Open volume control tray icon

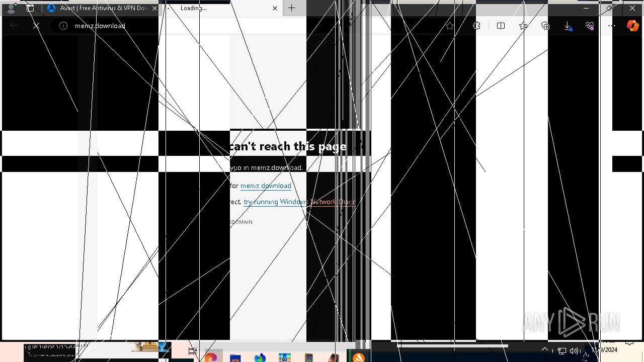[x=574, y=351]
